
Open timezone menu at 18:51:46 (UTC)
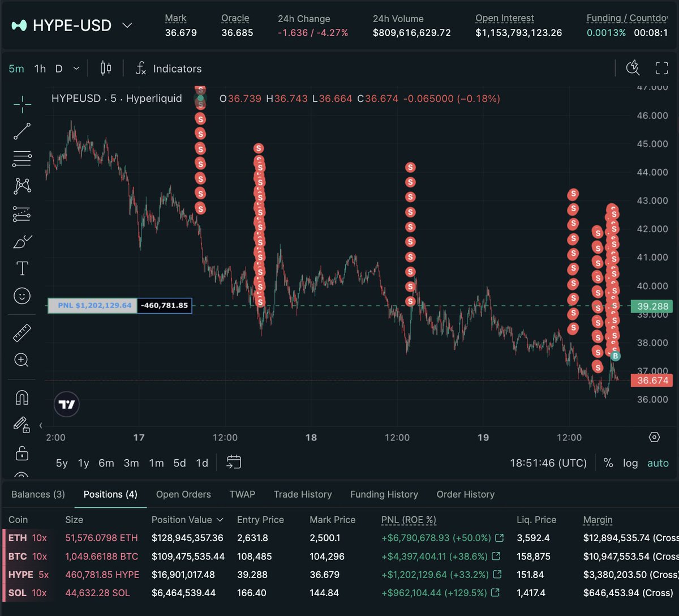[x=548, y=463]
